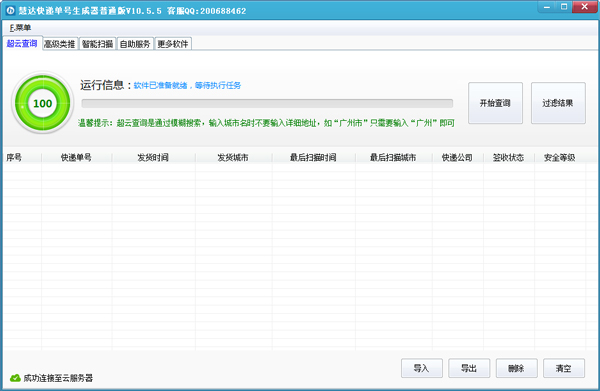The height and width of the screenshot is (391, 600).
Task: Click the 删除 button
Action: [x=517, y=368]
